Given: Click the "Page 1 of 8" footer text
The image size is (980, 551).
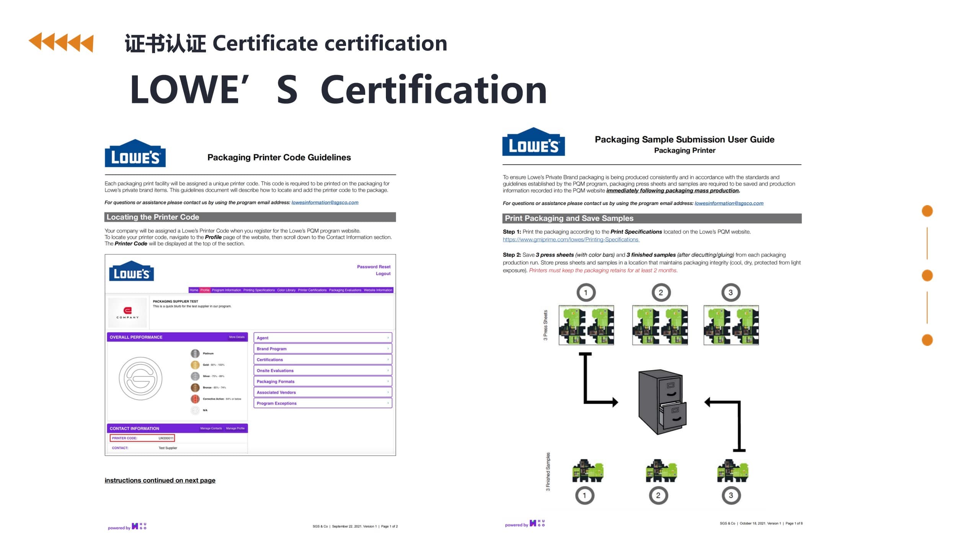Looking at the screenshot, I should pos(794,523).
